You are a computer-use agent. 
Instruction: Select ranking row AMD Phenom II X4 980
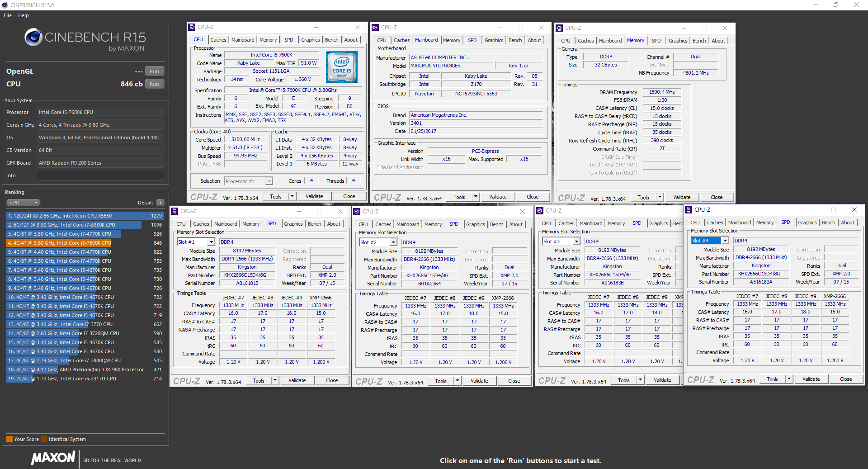[x=85, y=370]
